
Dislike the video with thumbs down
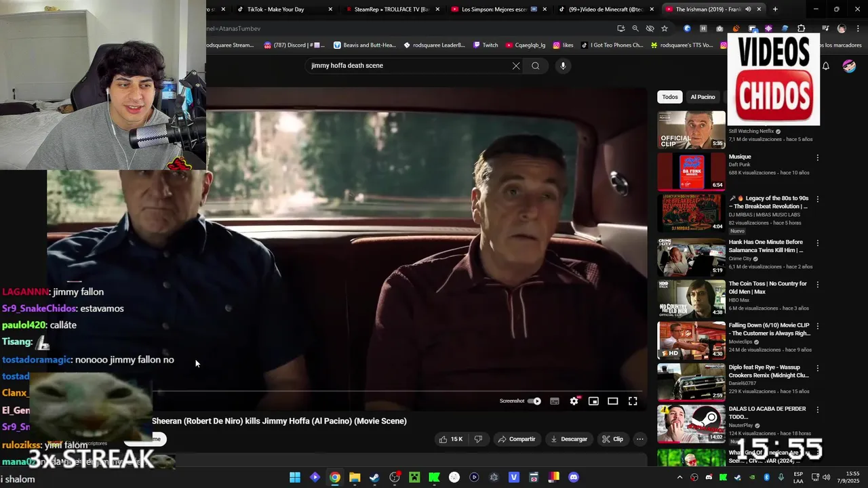click(x=478, y=439)
